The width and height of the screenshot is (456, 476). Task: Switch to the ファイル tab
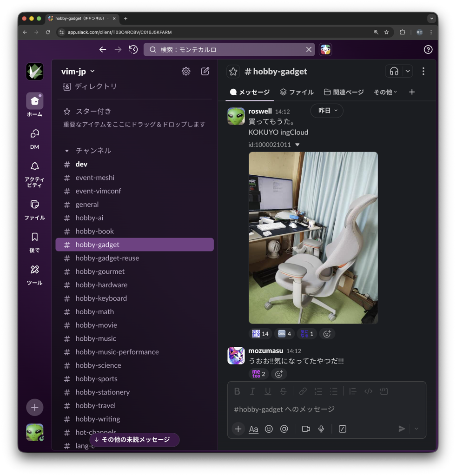click(297, 92)
